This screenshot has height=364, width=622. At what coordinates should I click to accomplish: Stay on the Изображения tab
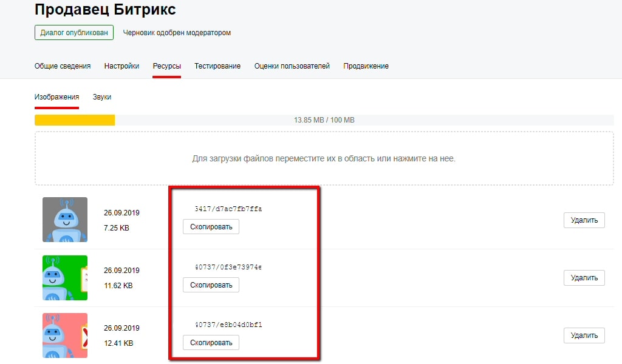coord(56,96)
